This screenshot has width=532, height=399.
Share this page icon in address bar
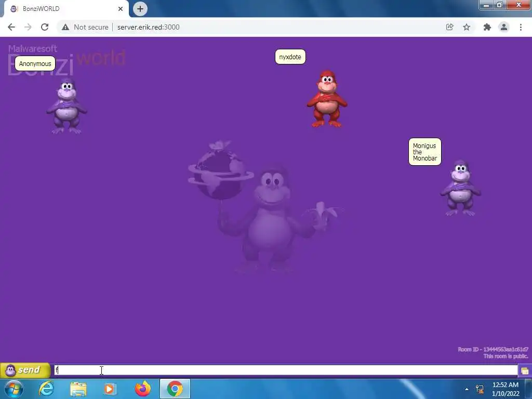tap(450, 27)
